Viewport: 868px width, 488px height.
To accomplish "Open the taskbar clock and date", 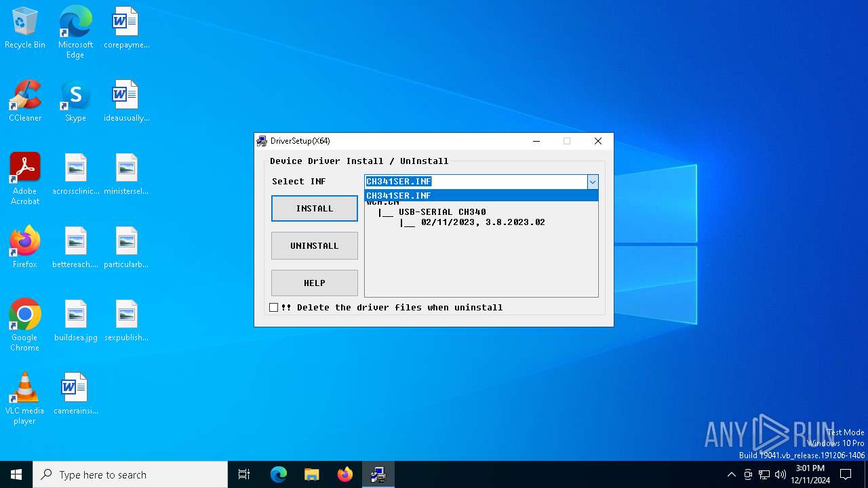I will tap(810, 474).
